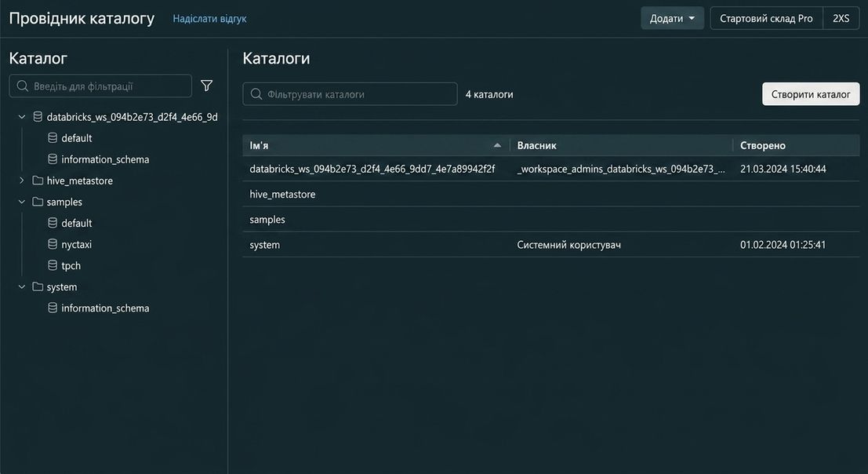Collapse the samples tree node
The width and height of the screenshot is (868, 474).
pos(22,202)
